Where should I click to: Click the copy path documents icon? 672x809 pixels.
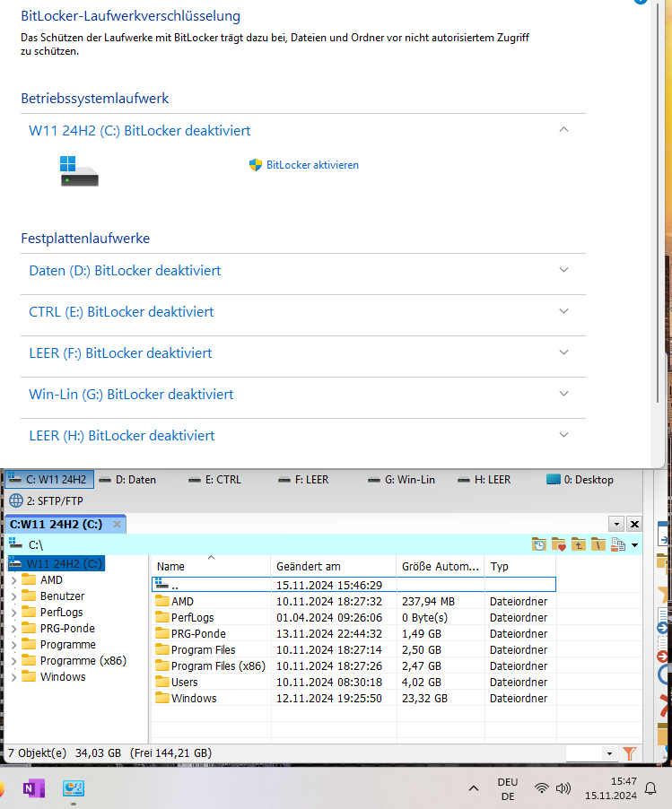tap(618, 544)
